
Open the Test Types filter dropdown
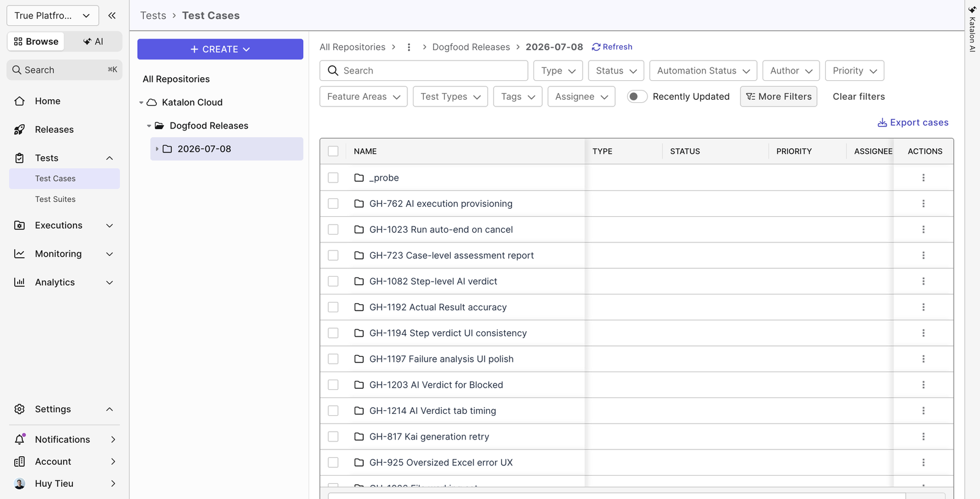(450, 97)
